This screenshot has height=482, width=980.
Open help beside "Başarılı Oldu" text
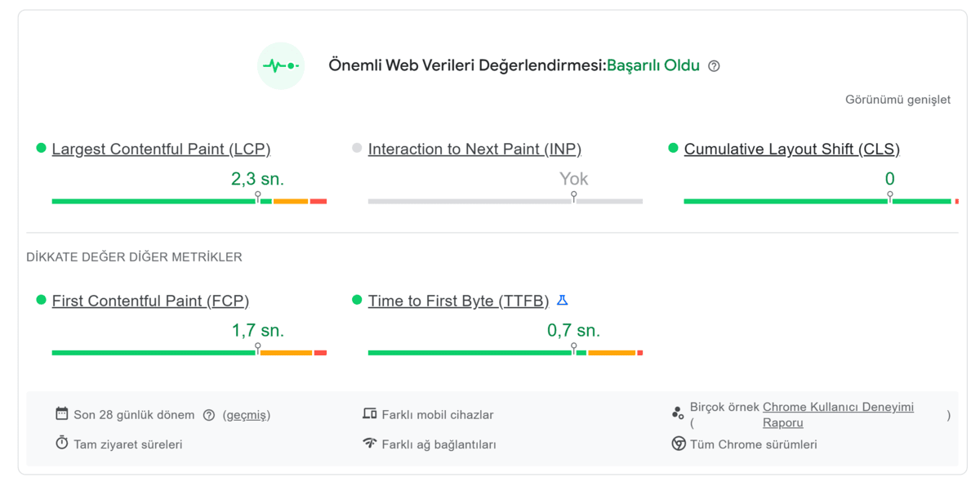(714, 65)
